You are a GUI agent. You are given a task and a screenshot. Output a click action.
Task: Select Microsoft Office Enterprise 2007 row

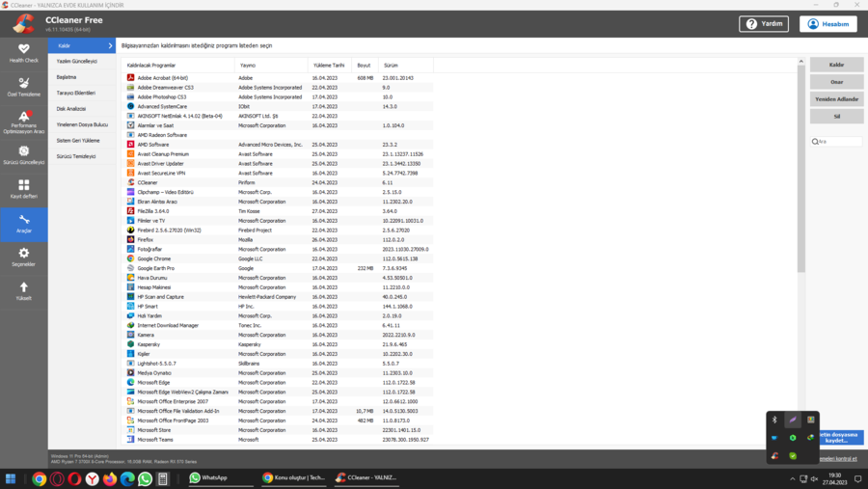coord(278,401)
